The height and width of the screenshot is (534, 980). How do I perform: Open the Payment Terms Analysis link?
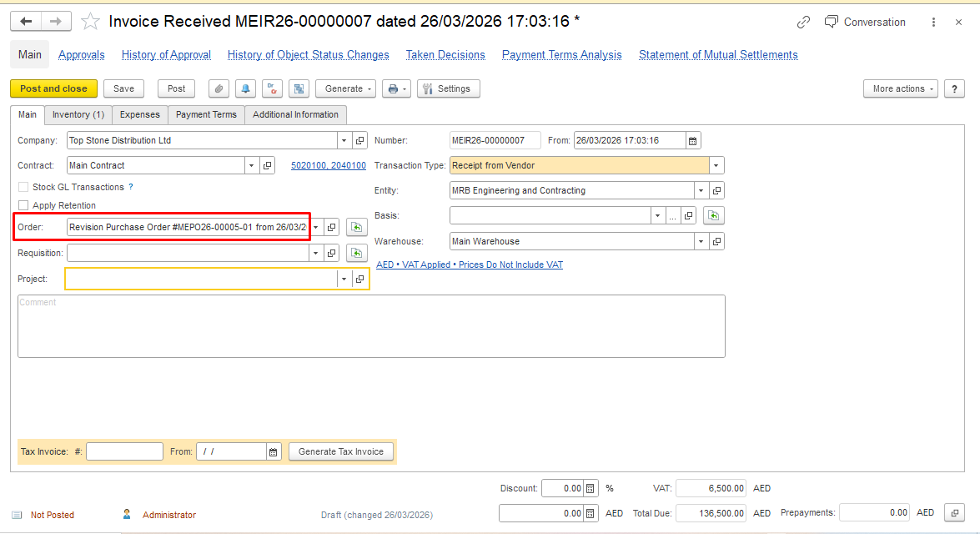(561, 55)
